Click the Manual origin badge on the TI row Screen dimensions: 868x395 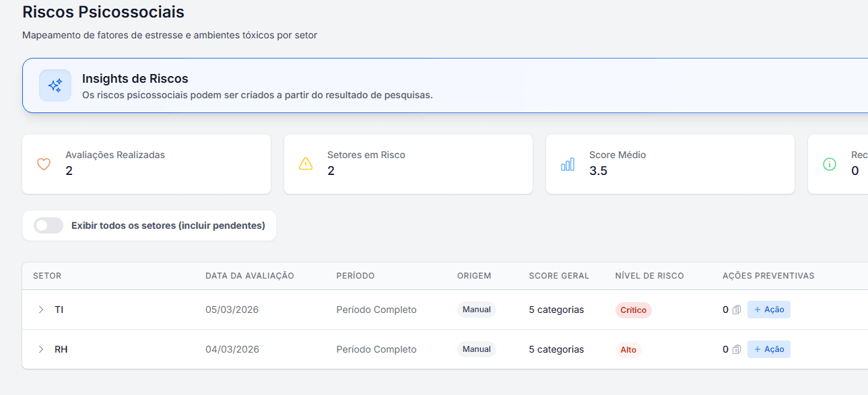[x=476, y=310]
